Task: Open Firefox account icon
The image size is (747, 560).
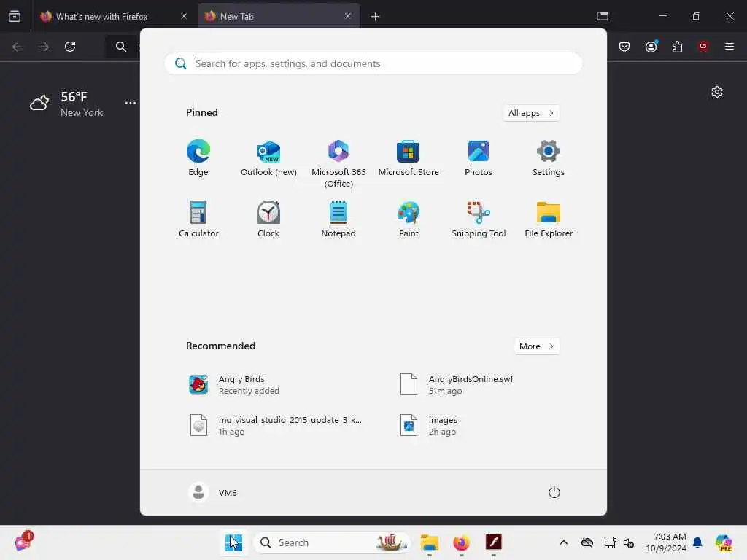Action: (x=651, y=46)
